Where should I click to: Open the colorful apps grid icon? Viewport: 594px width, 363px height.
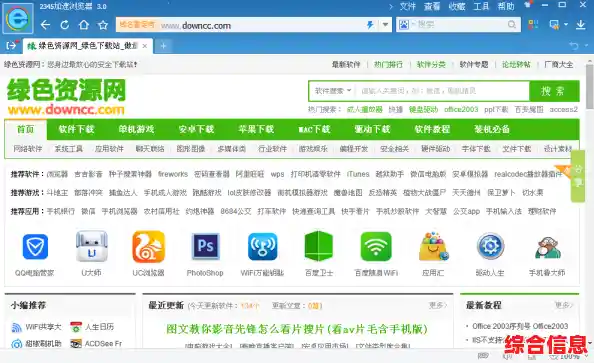pyautogui.click(x=533, y=25)
